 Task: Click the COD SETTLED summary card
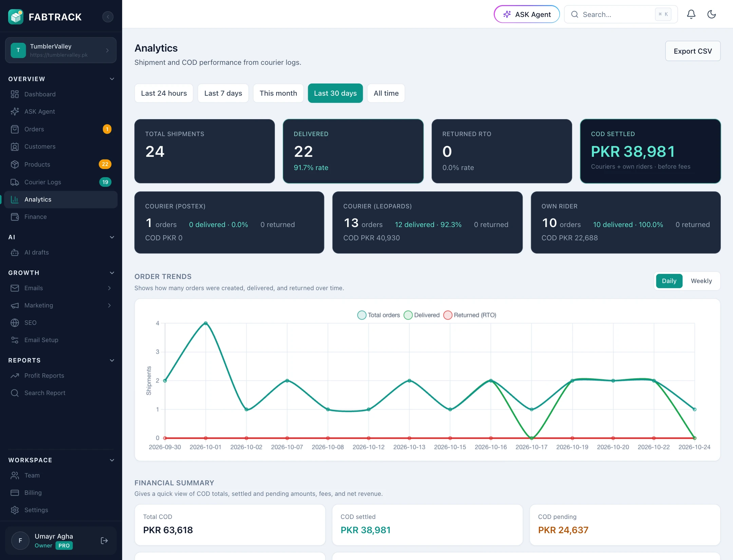click(x=650, y=151)
